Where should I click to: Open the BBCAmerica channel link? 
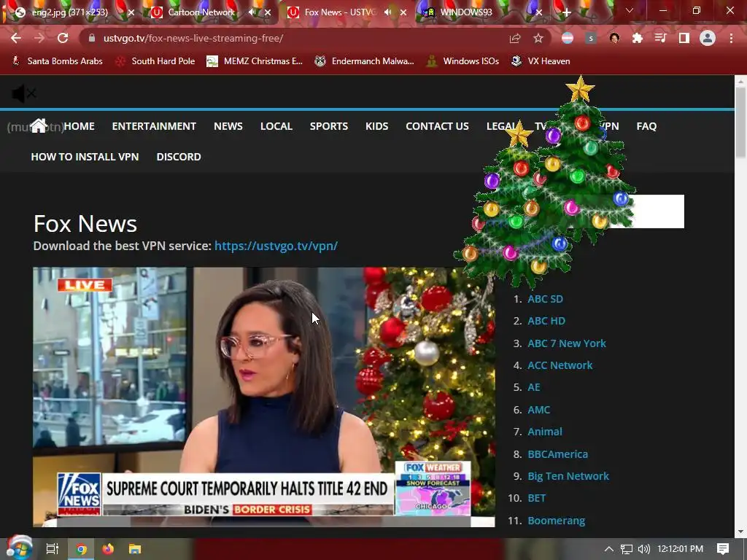[557, 454]
